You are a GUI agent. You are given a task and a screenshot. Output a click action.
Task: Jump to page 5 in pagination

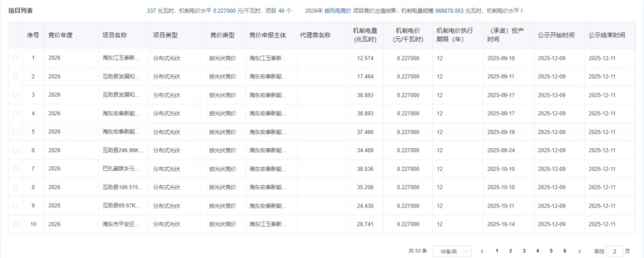(550, 251)
